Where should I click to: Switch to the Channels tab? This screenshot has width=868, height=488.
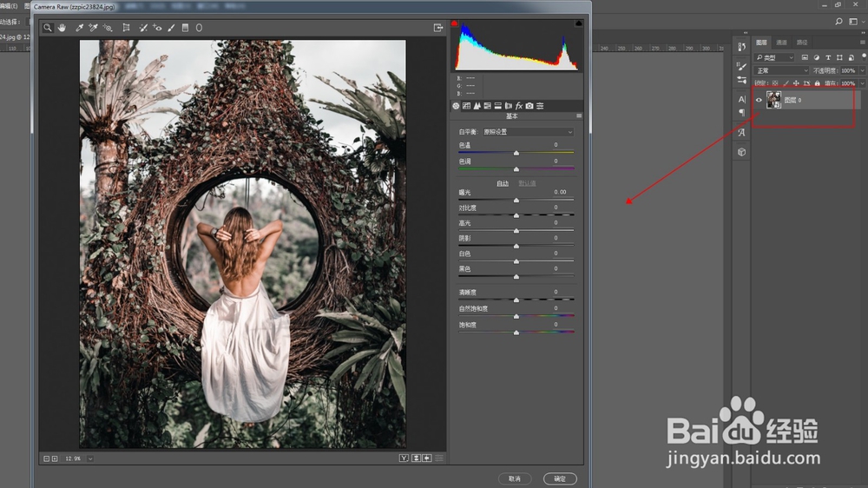(782, 42)
